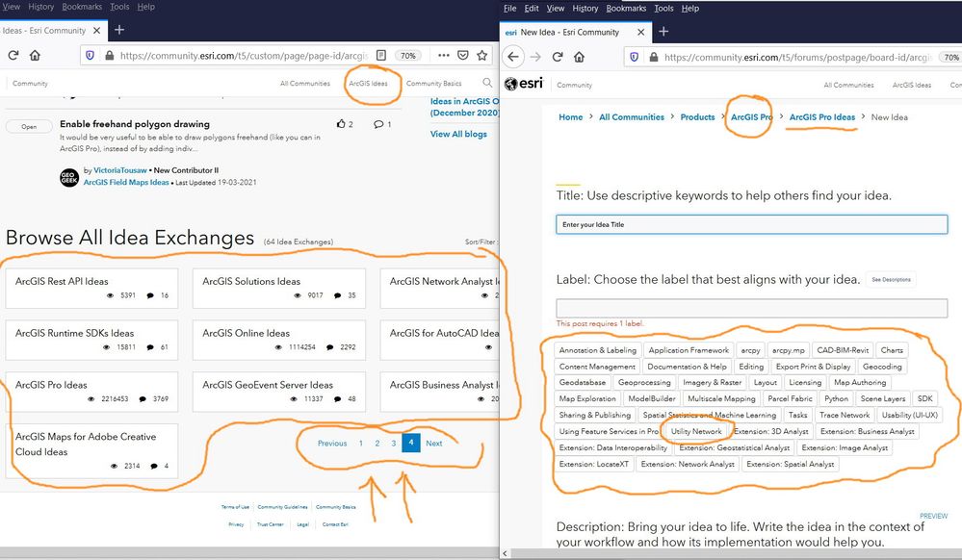Open ArcGIS Ideas in the left window header
This screenshot has width=962, height=560.
coord(368,83)
